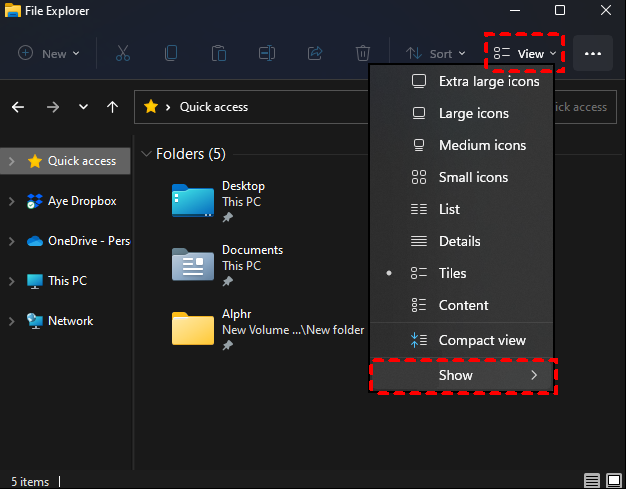
Task: Select Small icons view
Action: pos(461,177)
